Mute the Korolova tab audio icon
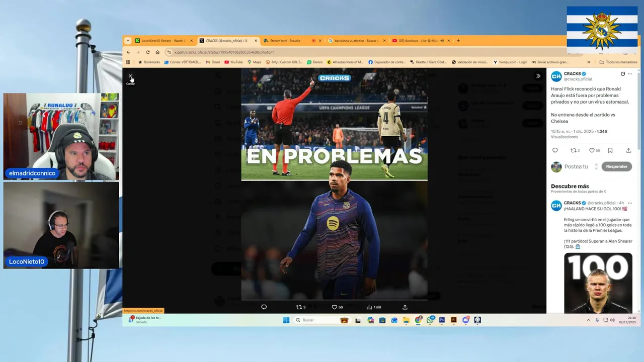644x362 pixels. (x=442, y=41)
